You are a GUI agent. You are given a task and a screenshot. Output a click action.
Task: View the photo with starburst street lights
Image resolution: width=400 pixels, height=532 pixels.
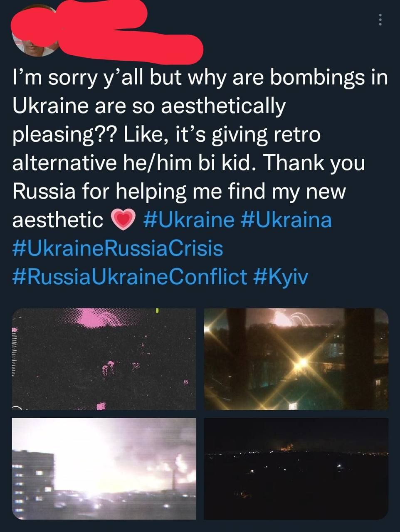pos(296,359)
